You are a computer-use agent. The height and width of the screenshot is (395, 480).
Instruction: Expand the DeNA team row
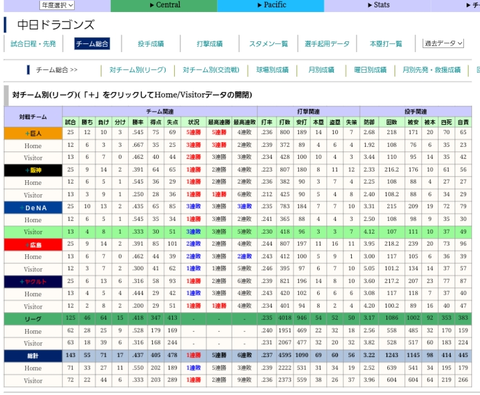(x=22, y=208)
